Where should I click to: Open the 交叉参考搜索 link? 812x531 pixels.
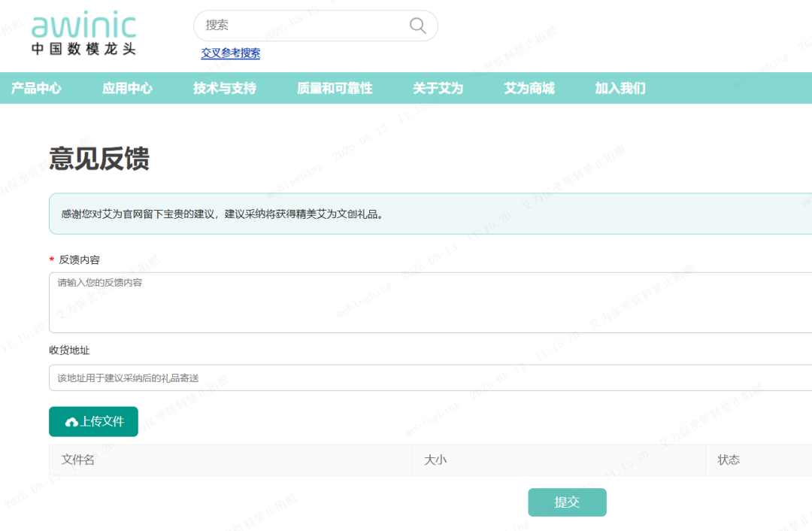tap(230, 53)
